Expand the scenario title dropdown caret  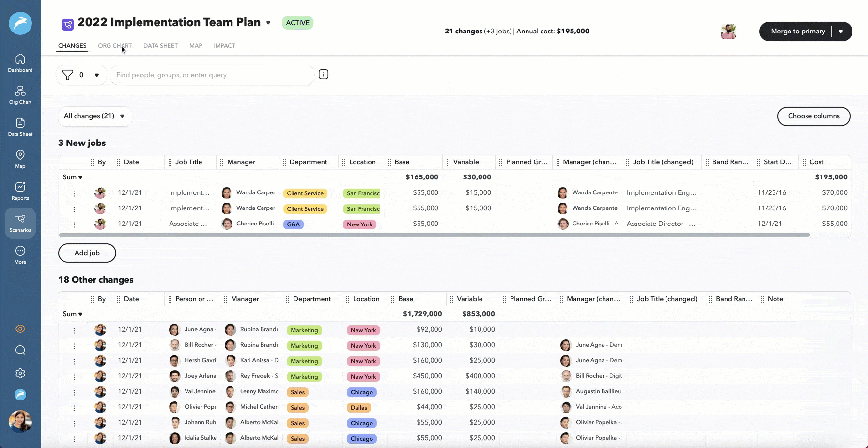(x=268, y=23)
